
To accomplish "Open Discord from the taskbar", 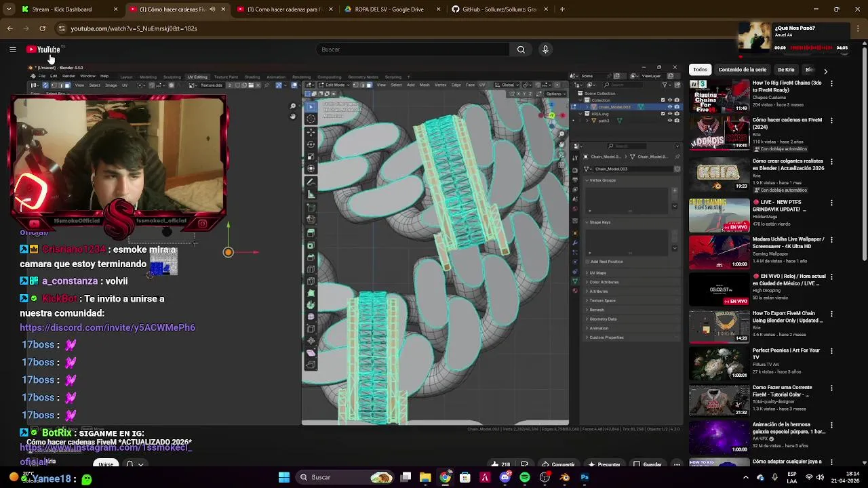I will pyautogui.click(x=505, y=478).
